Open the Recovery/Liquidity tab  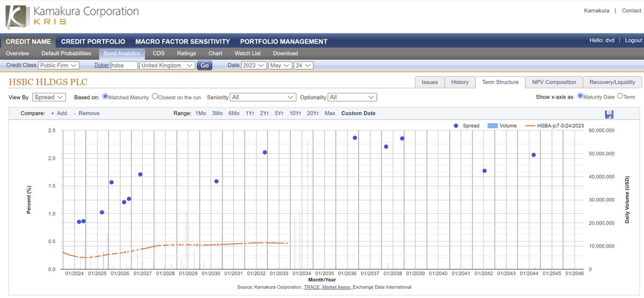[612, 82]
